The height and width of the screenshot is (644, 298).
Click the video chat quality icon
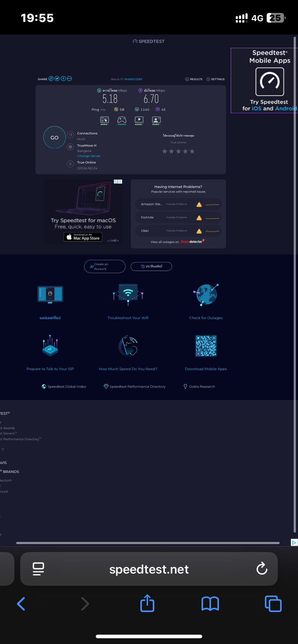click(156, 121)
